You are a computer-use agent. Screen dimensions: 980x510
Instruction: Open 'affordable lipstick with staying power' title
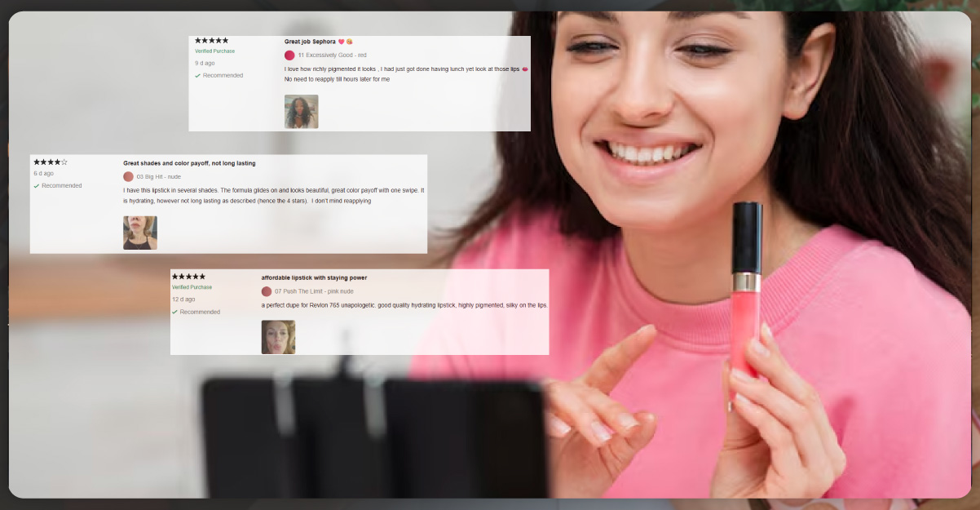pos(314,278)
